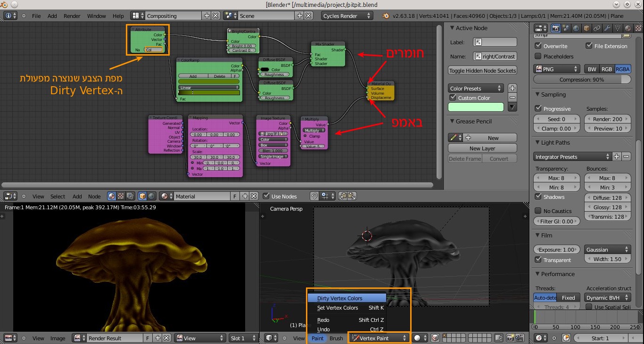644x344 pixels.
Task: Open Object Constraints chain-link tab
Action: [x=597, y=28]
